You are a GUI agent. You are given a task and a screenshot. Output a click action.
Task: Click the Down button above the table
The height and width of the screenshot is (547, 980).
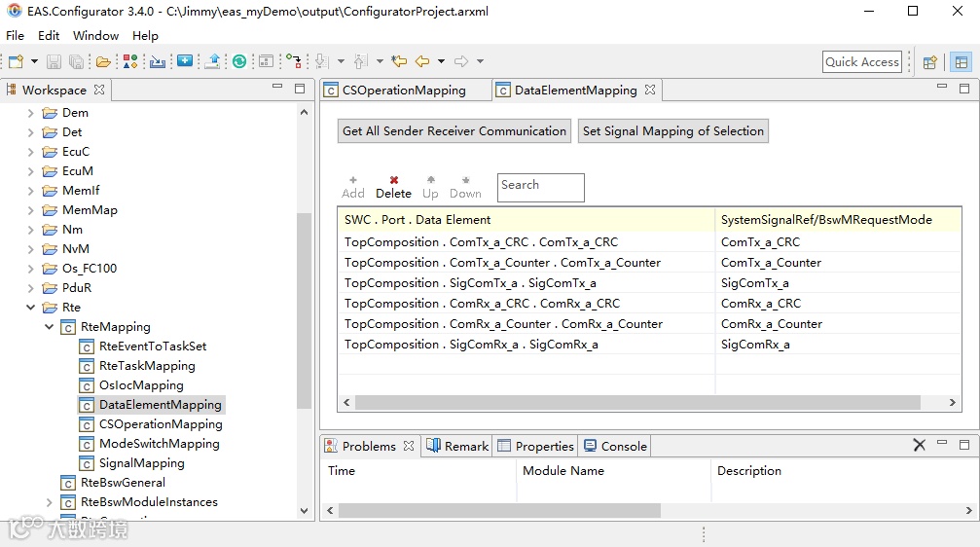[465, 188]
